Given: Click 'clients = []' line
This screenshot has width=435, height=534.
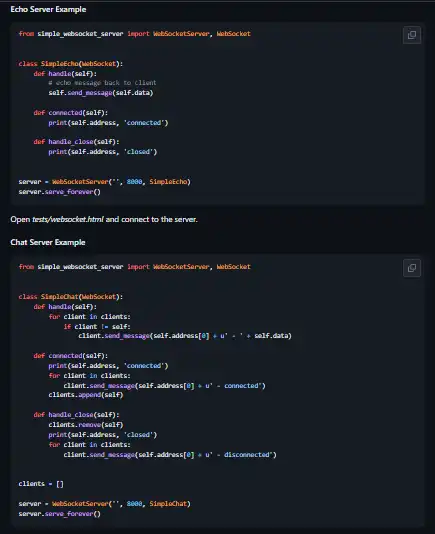Looking at the screenshot, I should click(41, 484).
